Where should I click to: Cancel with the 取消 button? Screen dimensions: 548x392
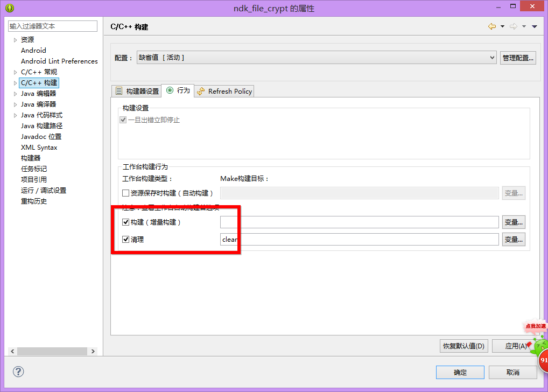pyautogui.click(x=513, y=373)
